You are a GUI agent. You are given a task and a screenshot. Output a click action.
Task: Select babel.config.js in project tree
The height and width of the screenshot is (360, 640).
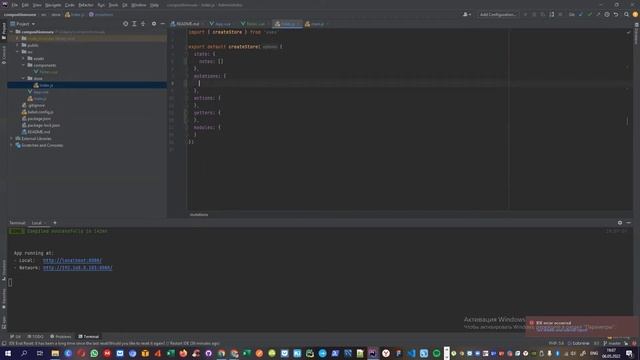tap(38, 112)
